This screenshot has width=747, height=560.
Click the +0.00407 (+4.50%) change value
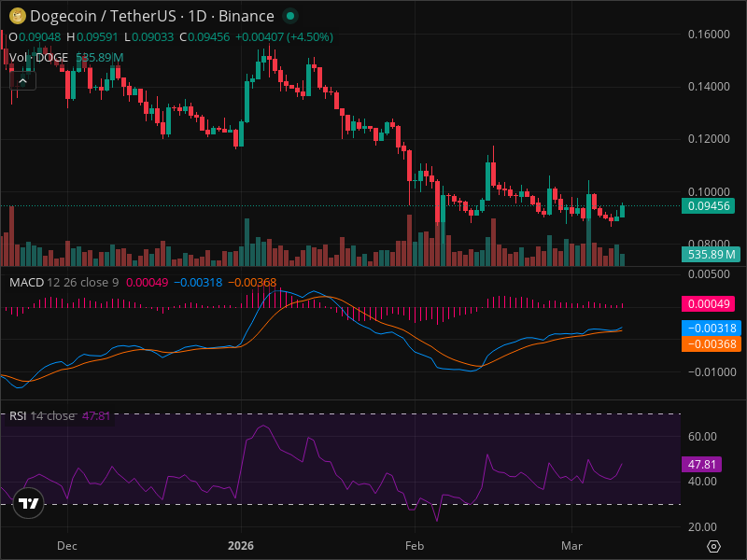284,37
